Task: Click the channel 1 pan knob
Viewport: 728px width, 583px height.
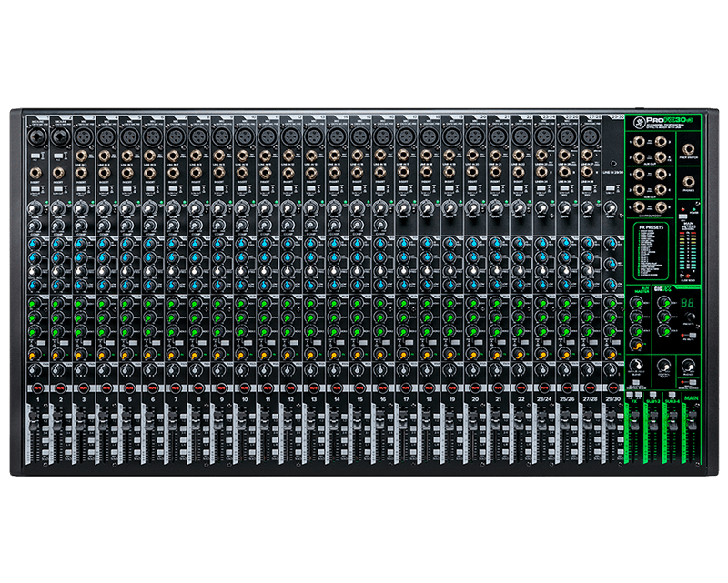Action: 35,371
